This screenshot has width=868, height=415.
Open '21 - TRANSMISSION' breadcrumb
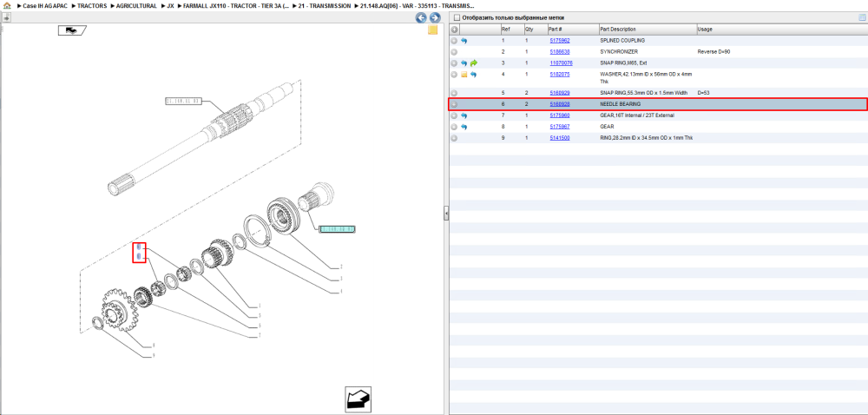click(325, 5)
